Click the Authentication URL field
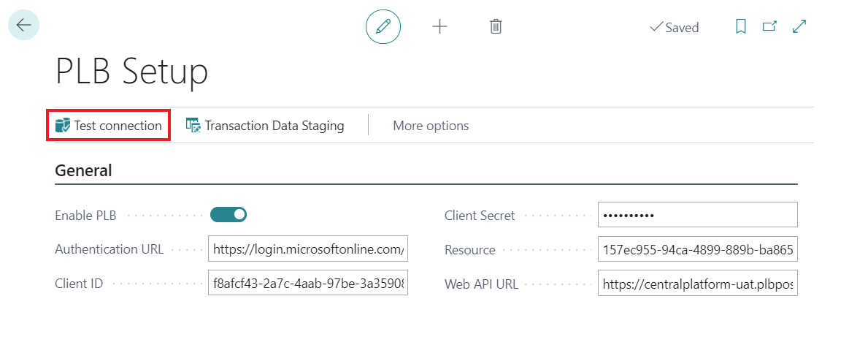 [307, 249]
